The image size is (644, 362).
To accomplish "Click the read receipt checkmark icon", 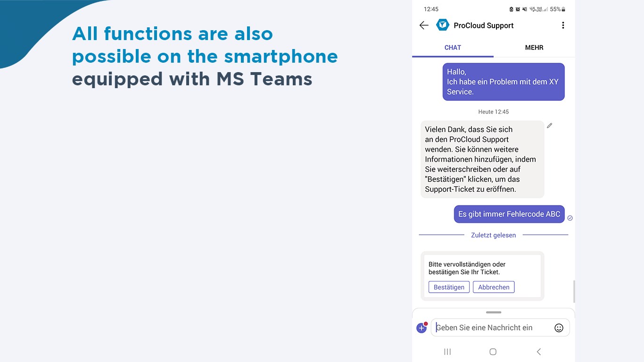I will pos(570,218).
